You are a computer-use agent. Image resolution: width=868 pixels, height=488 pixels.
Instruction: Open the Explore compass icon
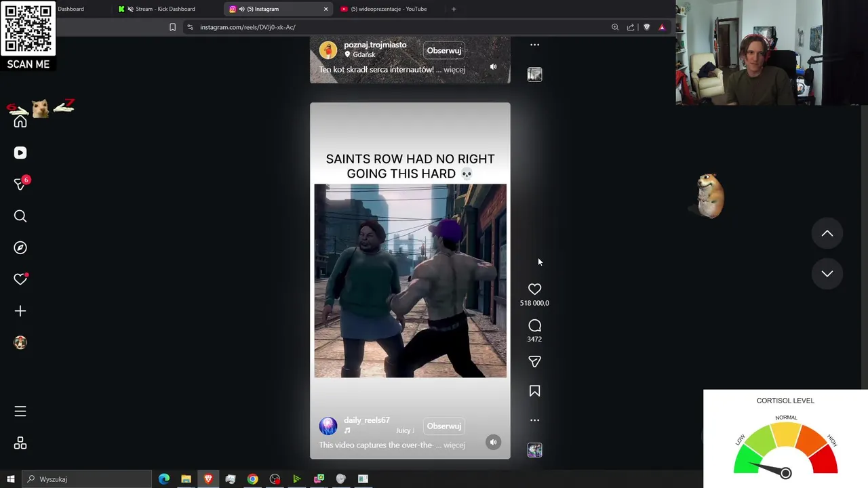coord(20,248)
